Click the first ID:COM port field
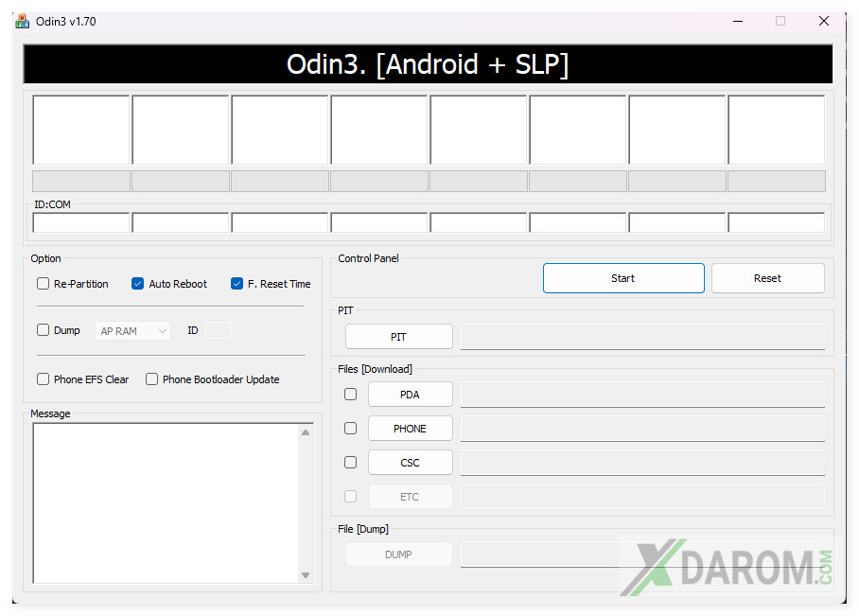Image resolution: width=859 pixels, height=616 pixels. tap(81, 223)
